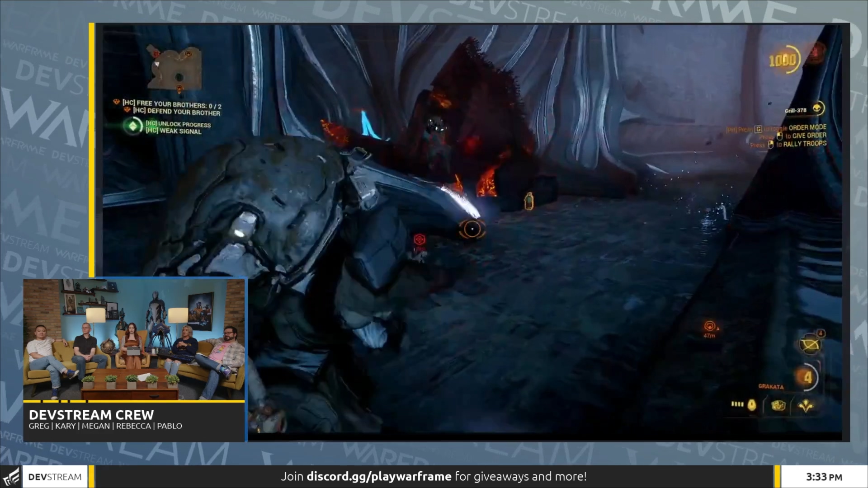Click the skull icon next to Grill-378
Screen dimensions: 868x488
pos(817,108)
